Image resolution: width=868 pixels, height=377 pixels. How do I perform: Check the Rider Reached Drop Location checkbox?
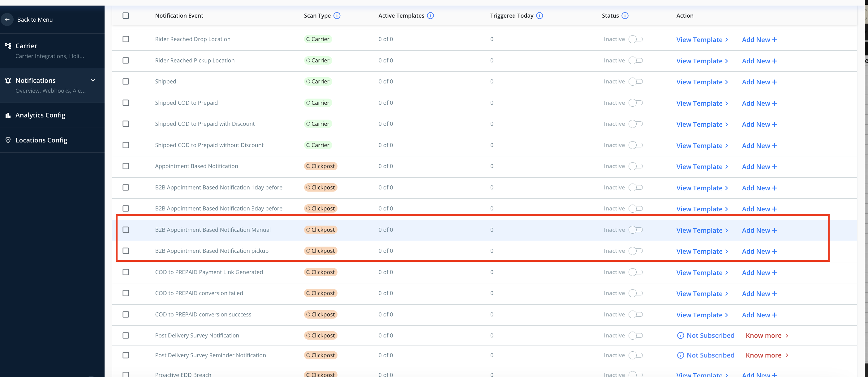point(126,39)
